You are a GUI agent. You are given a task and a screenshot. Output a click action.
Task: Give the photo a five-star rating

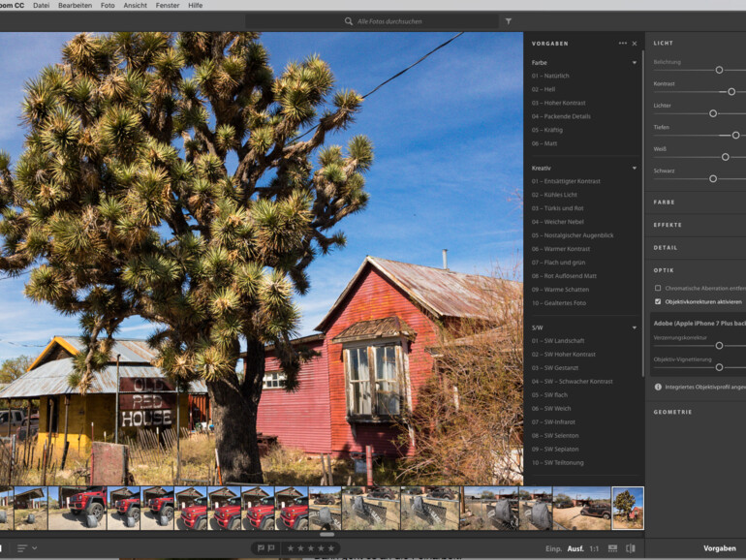(x=331, y=548)
